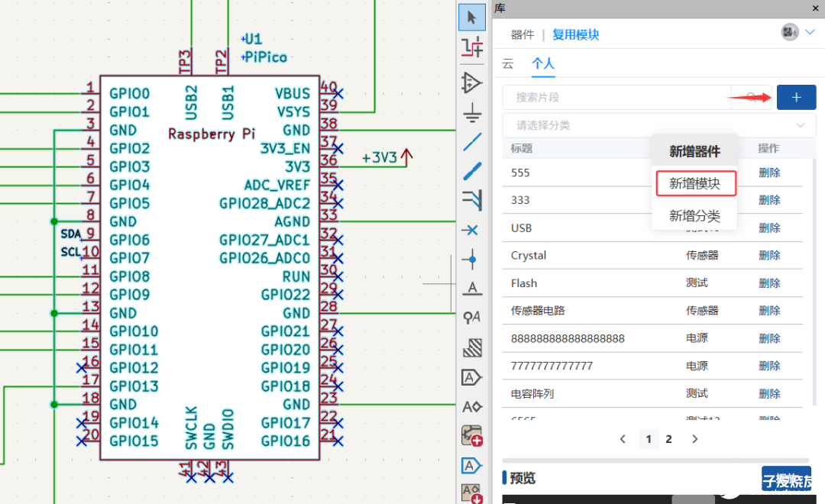The height and width of the screenshot is (504, 825).
Task: Switch to the 复用模块 tab
Action: [x=576, y=34]
